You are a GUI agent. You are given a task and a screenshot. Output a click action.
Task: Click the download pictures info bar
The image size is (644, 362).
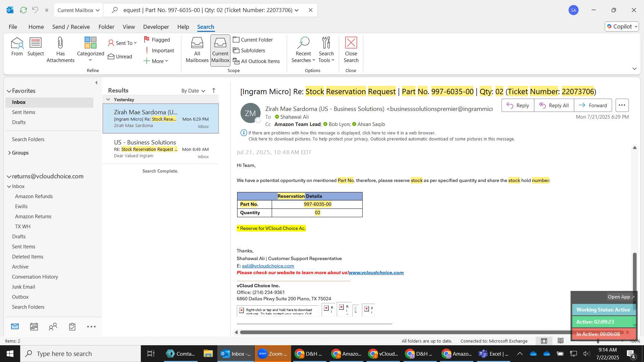[x=381, y=139]
